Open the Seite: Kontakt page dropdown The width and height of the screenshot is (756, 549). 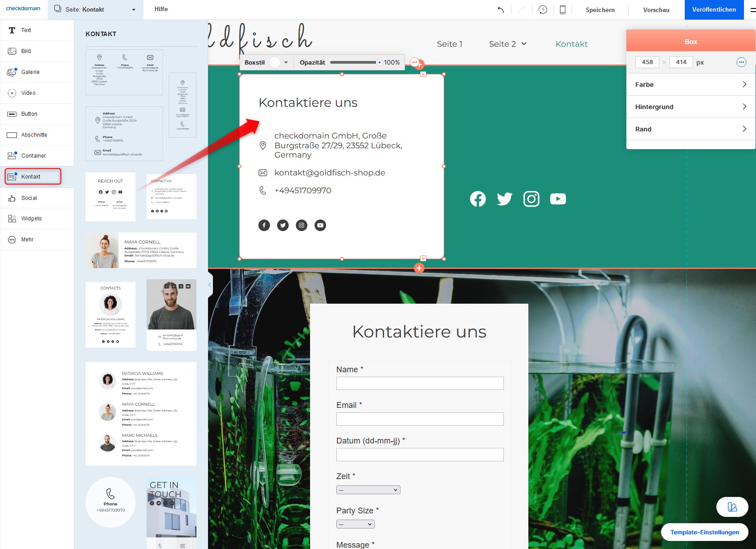pos(95,9)
